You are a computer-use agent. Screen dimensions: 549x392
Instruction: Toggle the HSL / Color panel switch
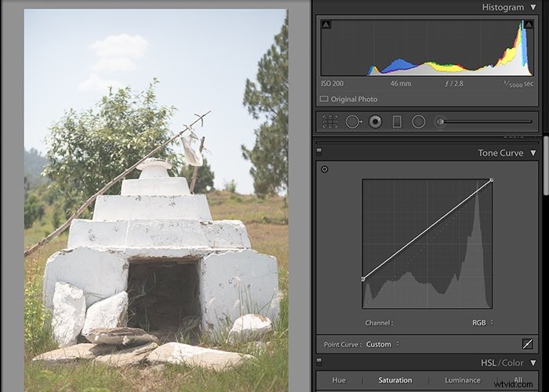[x=319, y=361]
